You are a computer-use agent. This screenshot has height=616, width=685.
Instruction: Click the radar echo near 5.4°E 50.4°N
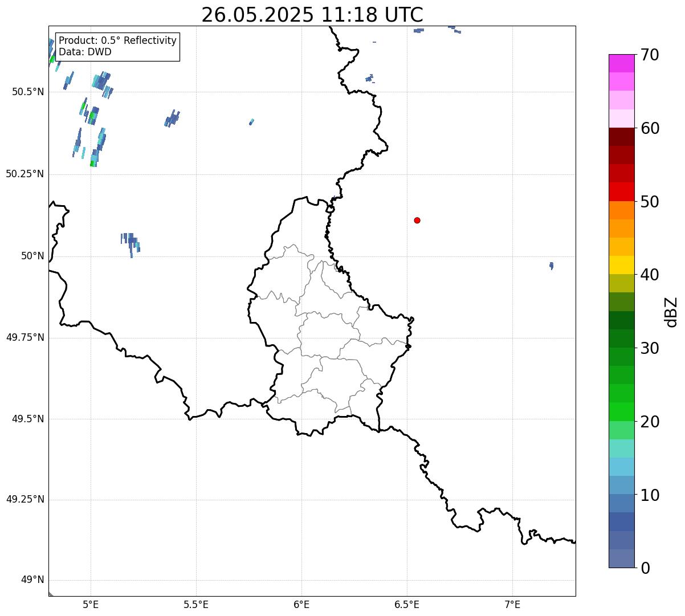(x=172, y=119)
